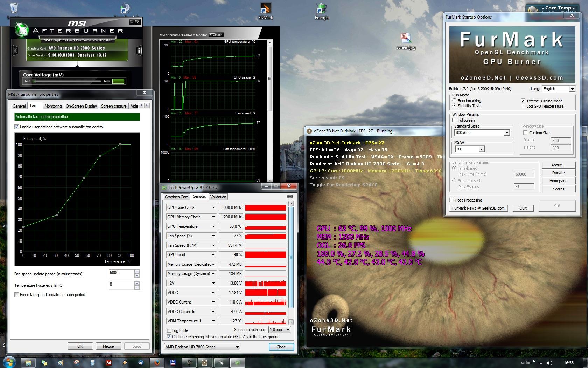Click the Thunderbird taskbar icon
The width and height of the screenshot is (588, 368).
141,363
